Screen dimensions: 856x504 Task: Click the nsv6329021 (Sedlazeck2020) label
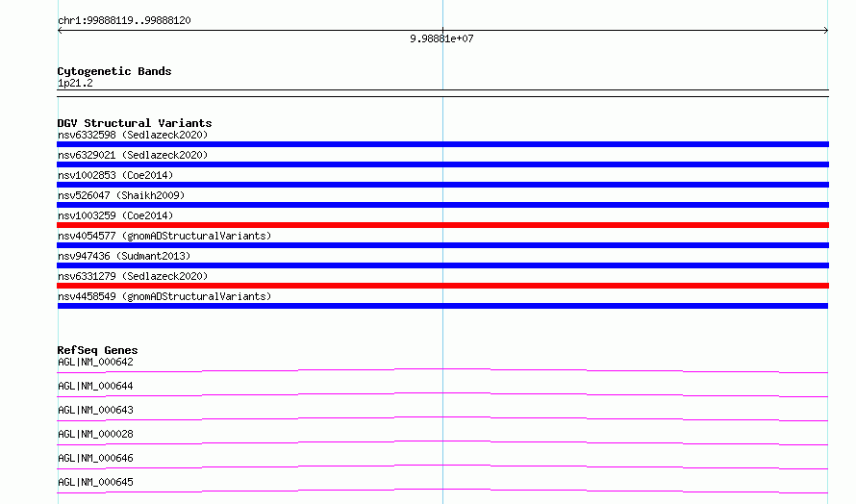pos(133,155)
